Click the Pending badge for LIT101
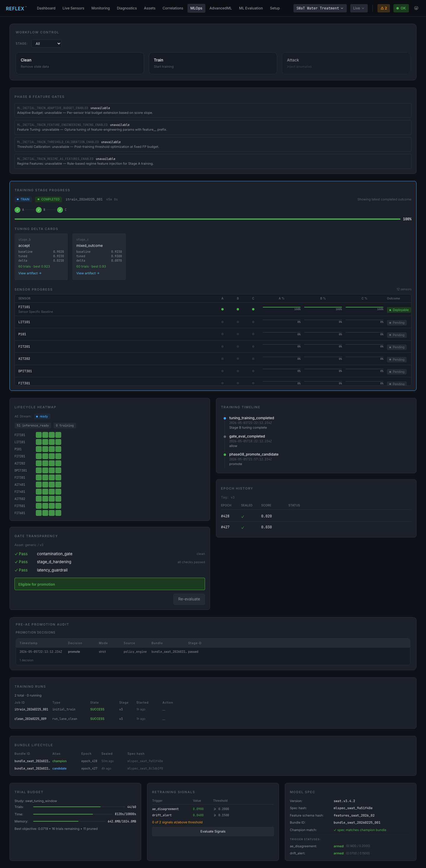Viewport: 426px width, 868px height. click(x=397, y=323)
